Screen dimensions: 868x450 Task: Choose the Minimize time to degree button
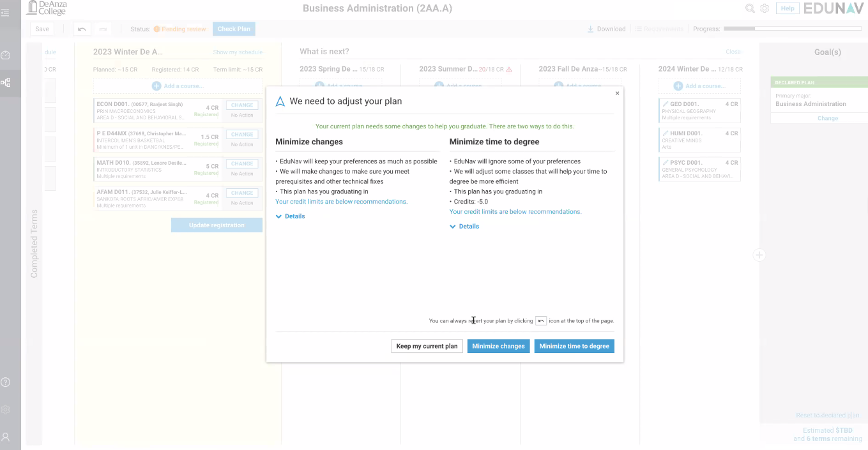pyautogui.click(x=574, y=346)
